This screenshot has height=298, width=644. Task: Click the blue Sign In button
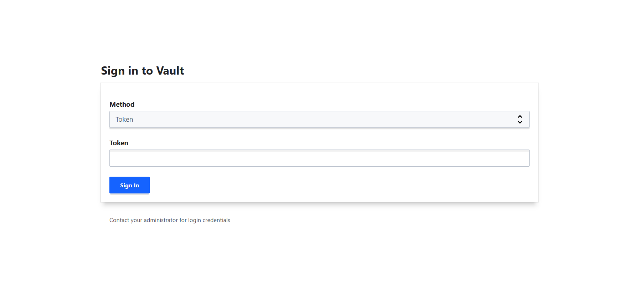coord(129,185)
